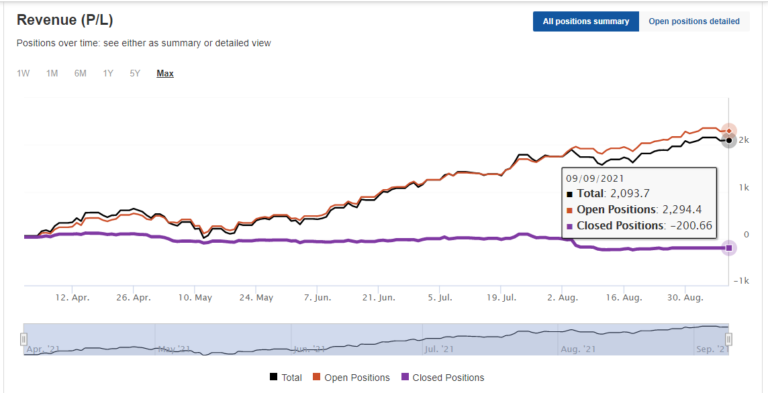This screenshot has height=393, width=768.
Task: Grab the right navigator range handle
Action: tap(729, 339)
